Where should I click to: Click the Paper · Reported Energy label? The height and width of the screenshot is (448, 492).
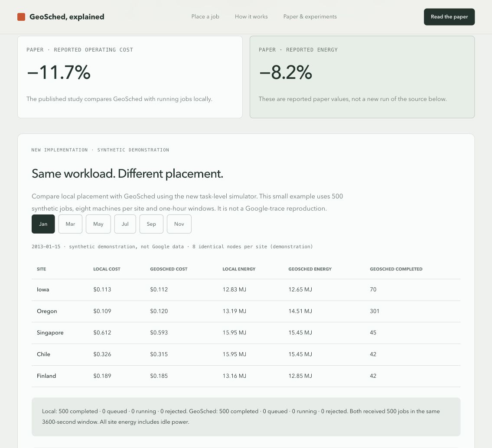point(298,50)
